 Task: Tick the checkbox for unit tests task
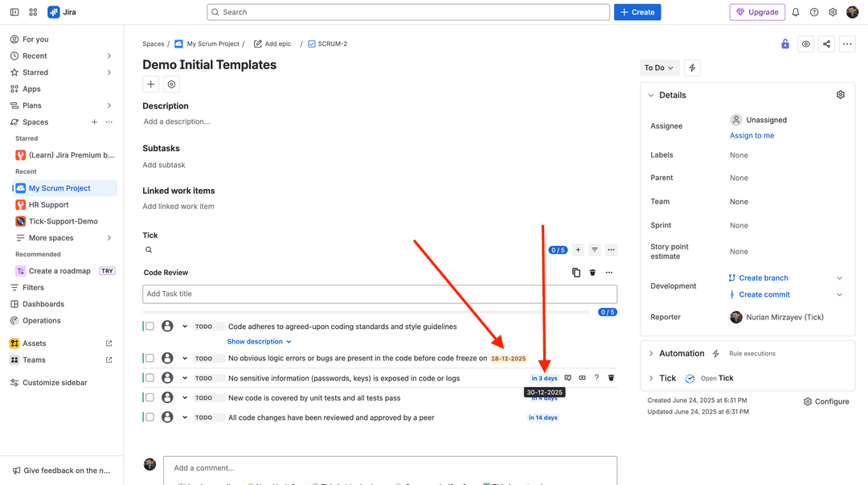tap(149, 397)
